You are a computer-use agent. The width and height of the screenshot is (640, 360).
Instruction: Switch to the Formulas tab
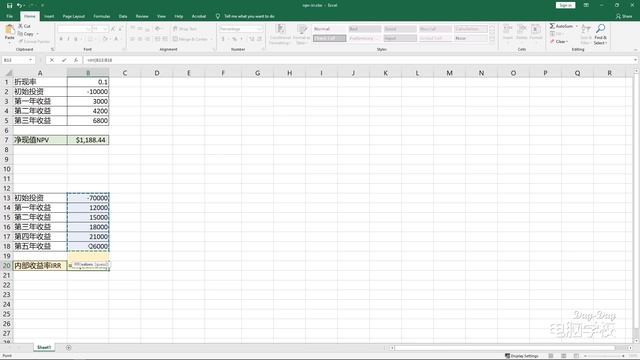pos(102,16)
